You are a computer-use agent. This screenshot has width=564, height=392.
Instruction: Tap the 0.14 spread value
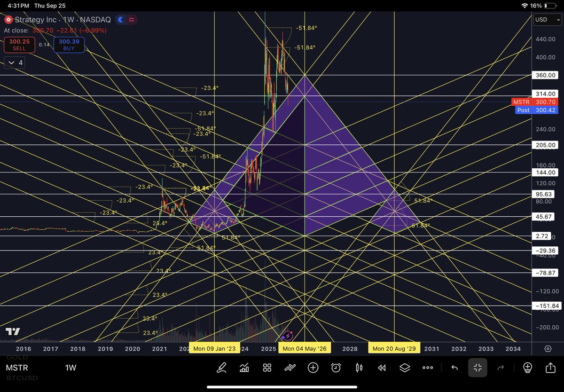44,45
